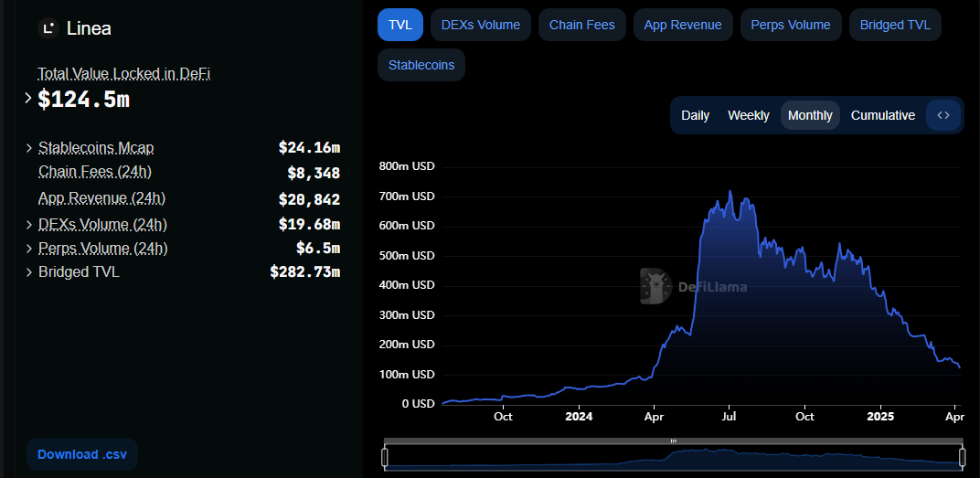This screenshot has width=980, height=478.
Task: Select the TVL chart tab
Action: point(400,25)
